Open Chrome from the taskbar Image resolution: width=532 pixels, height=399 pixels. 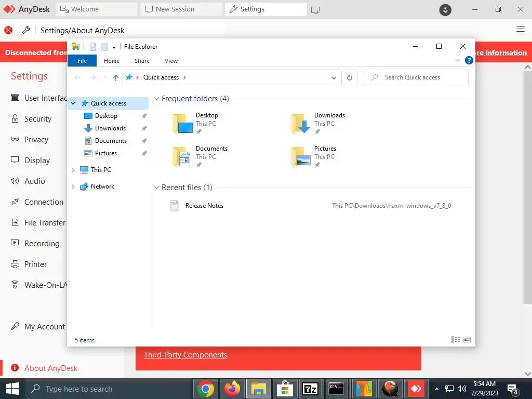[x=206, y=389]
